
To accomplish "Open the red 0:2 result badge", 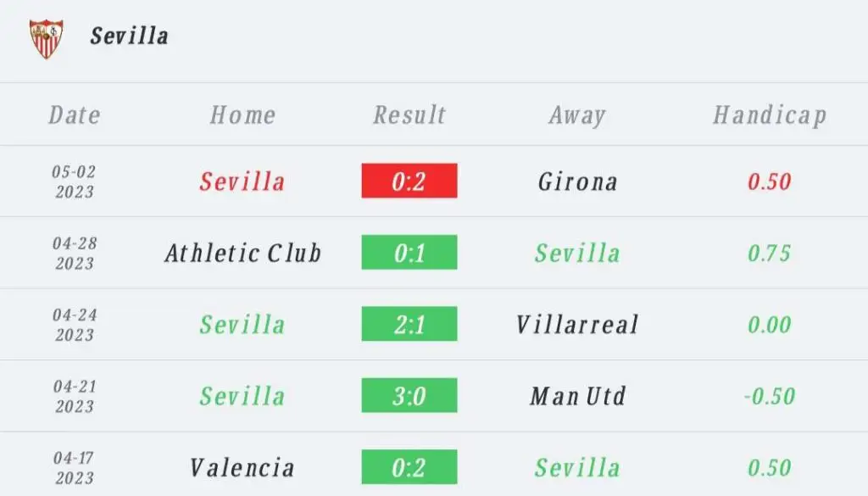I will tap(409, 181).
